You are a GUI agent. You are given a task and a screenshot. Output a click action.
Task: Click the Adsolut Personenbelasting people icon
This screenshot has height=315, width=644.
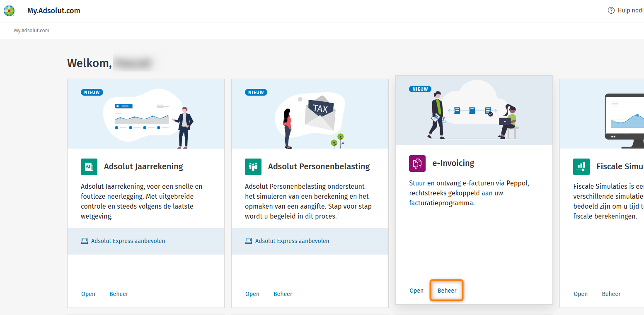click(x=253, y=167)
